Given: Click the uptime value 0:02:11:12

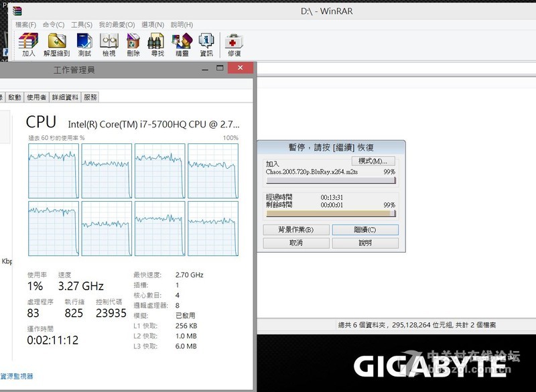Looking at the screenshot, I should 53,340.
